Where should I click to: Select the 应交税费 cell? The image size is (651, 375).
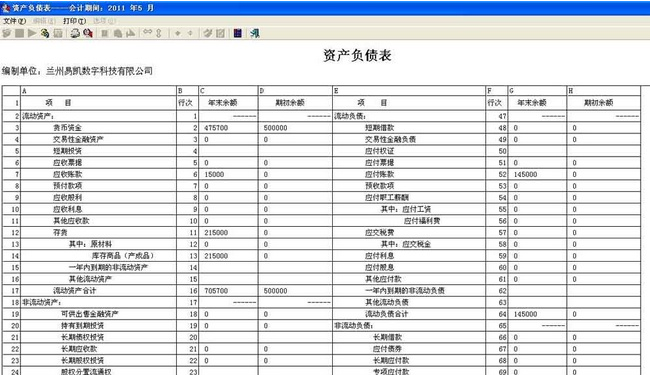coord(409,233)
